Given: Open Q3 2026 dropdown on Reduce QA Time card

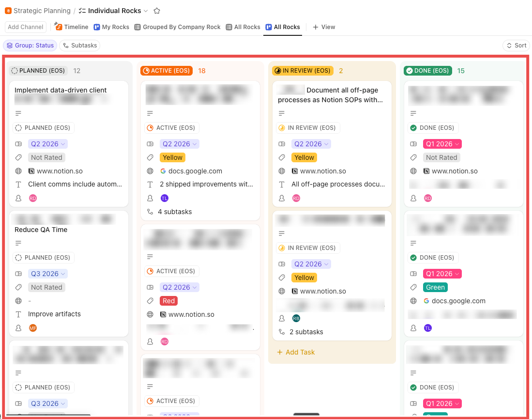Looking at the screenshot, I should [48, 274].
